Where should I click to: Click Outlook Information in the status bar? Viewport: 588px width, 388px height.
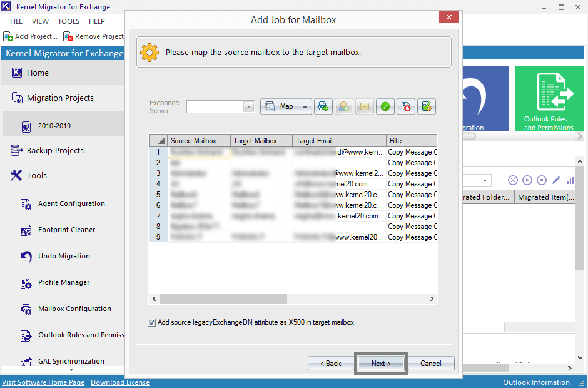pyautogui.click(x=536, y=382)
